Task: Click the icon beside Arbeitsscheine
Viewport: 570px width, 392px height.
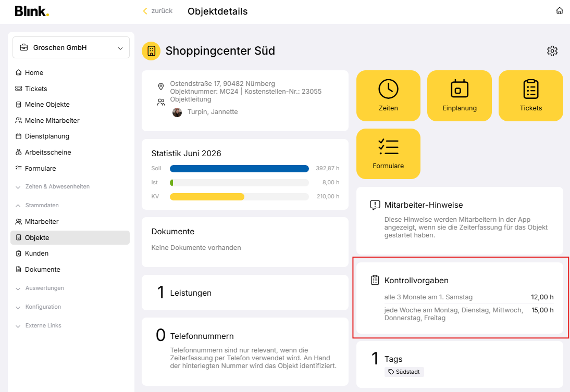Action: click(19, 152)
